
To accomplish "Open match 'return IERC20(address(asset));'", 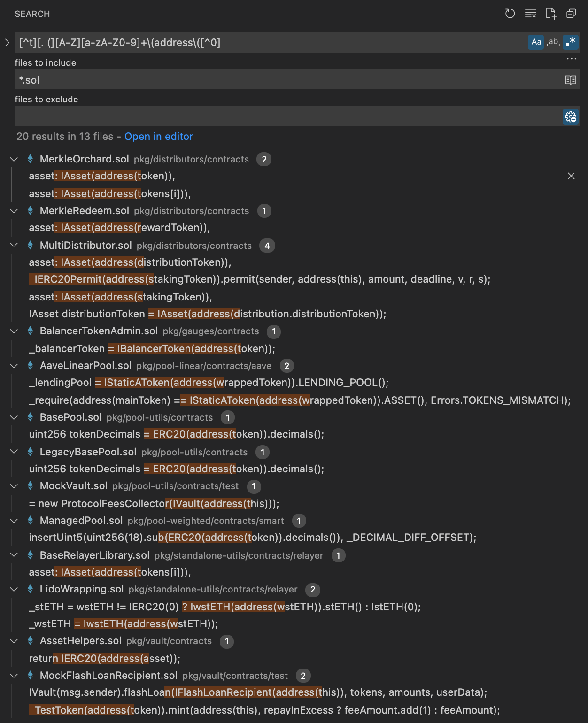I will [x=105, y=659].
